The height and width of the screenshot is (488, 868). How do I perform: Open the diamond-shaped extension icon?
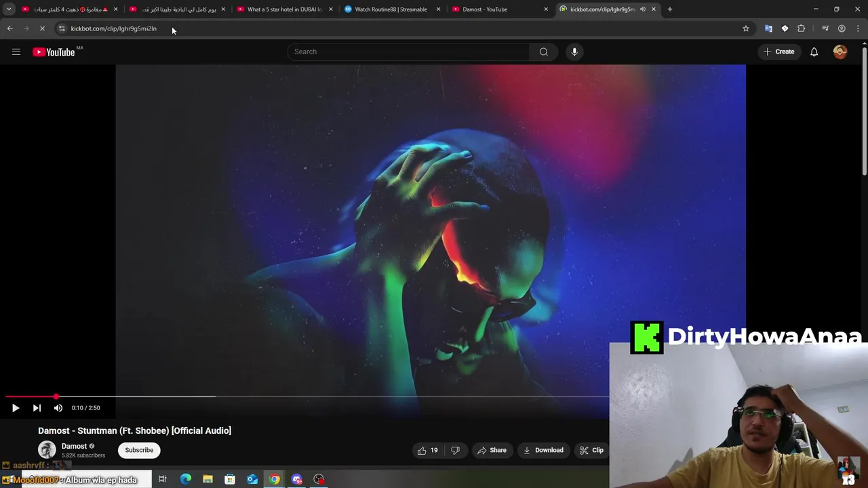(x=785, y=28)
